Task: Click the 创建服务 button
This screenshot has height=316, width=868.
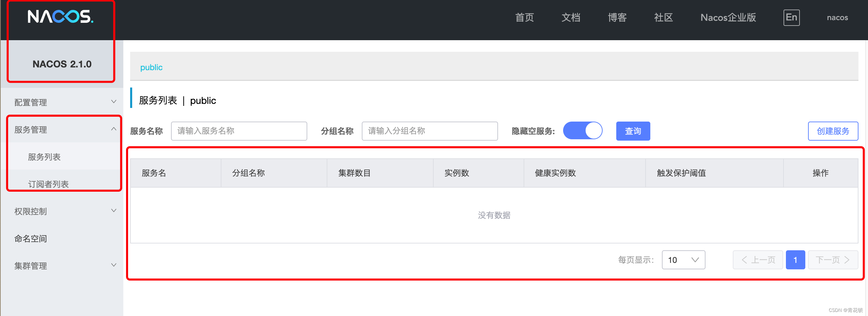Action: (x=833, y=131)
